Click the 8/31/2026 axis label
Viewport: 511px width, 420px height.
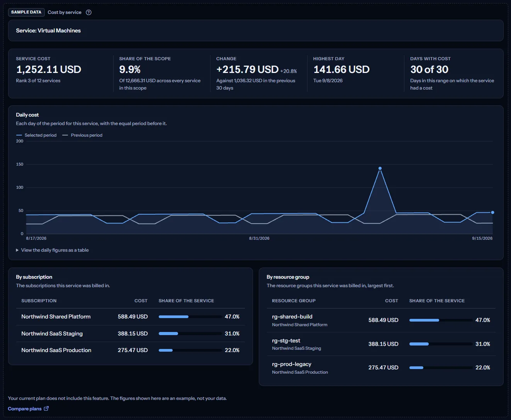tap(259, 238)
